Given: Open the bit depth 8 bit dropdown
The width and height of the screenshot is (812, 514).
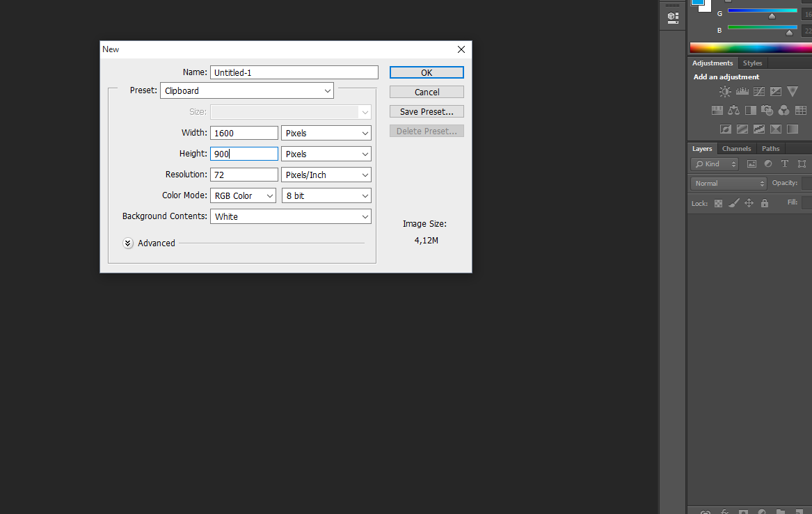Looking at the screenshot, I should tap(326, 195).
